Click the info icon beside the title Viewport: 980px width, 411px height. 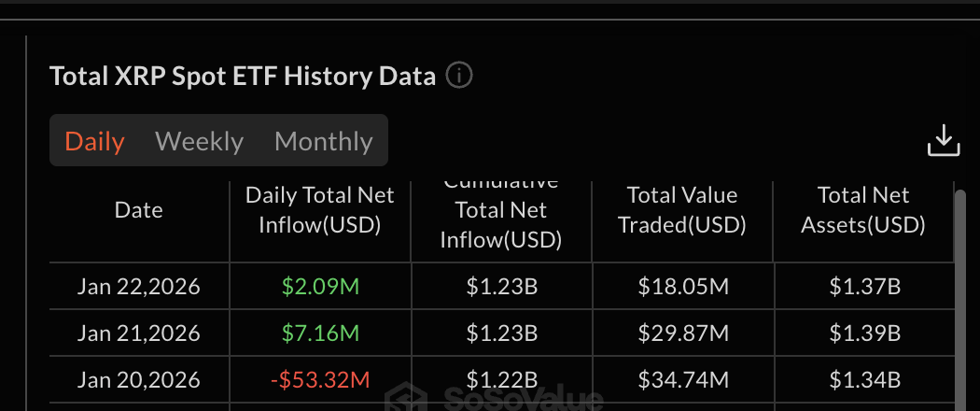(458, 76)
